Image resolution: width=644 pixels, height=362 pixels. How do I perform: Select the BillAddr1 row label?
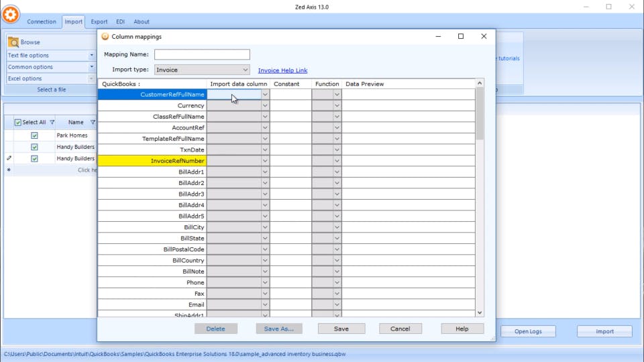[152, 172]
